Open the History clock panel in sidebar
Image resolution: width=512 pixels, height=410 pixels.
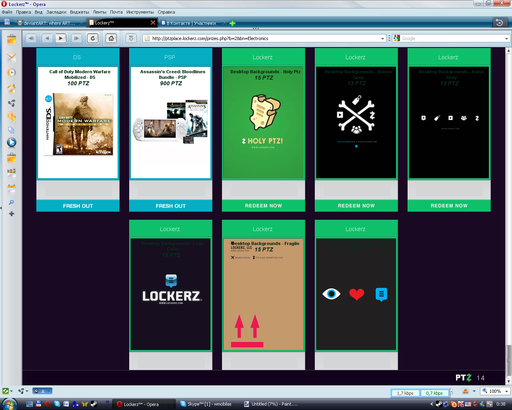[x=11, y=72]
